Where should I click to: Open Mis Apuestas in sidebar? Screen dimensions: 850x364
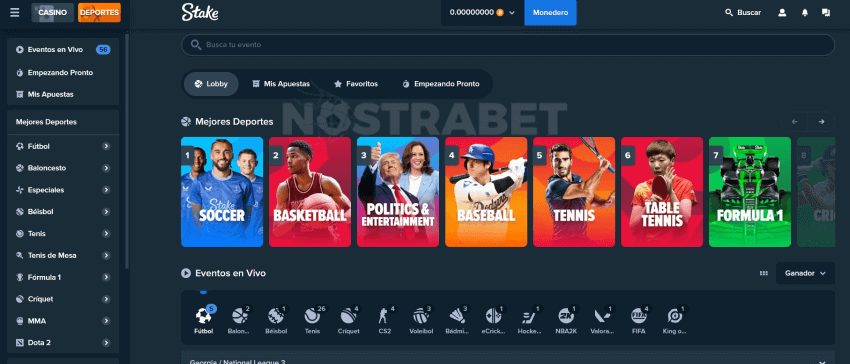tap(63, 94)
